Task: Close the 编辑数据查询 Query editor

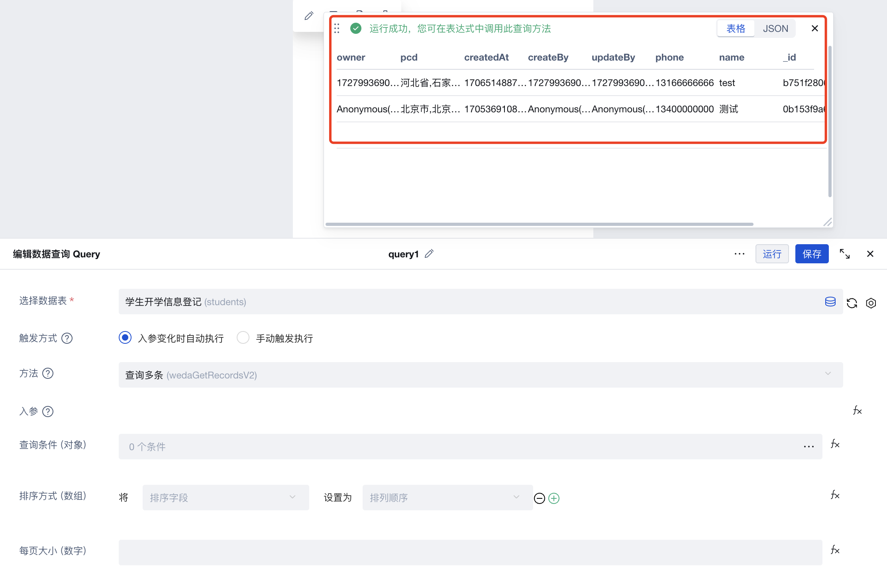Action: [870, 254]
